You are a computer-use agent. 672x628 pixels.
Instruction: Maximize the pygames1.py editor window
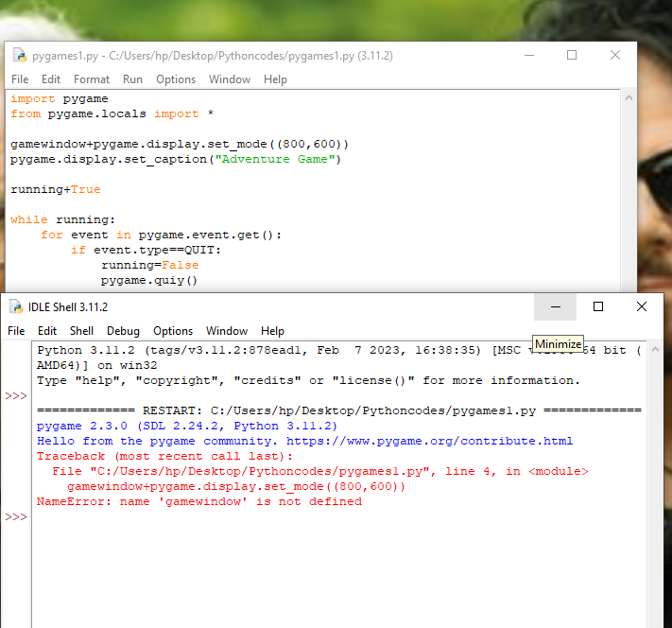pyautogui.click(x=572, y=56)
